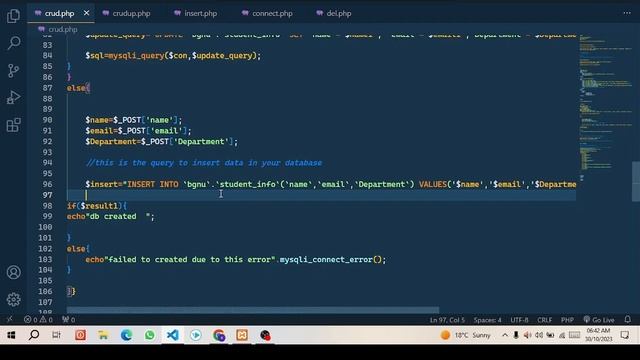Open Chrome from the taskbar

click(x=219, y=335)
